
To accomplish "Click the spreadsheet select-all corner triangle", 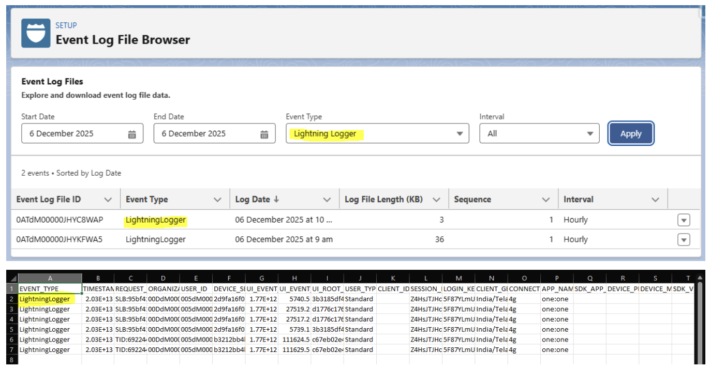I will click(x=13, y=278).
